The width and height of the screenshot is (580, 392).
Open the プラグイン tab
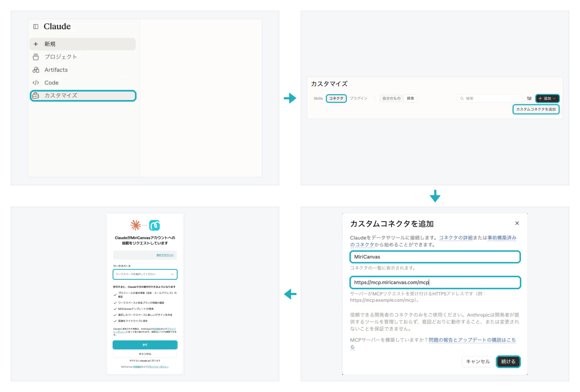[x=358, y=99]
